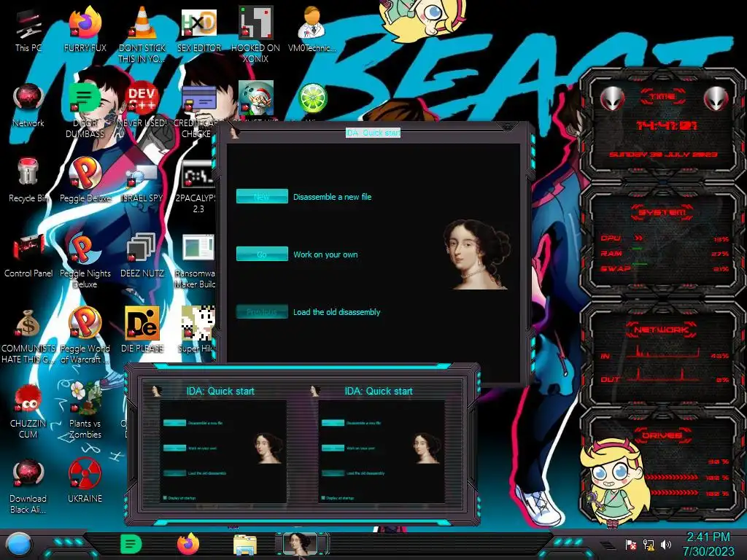The image size is (747, 560).
Task: Open the green lime slice desktop icon
Action: click(312, 98)
